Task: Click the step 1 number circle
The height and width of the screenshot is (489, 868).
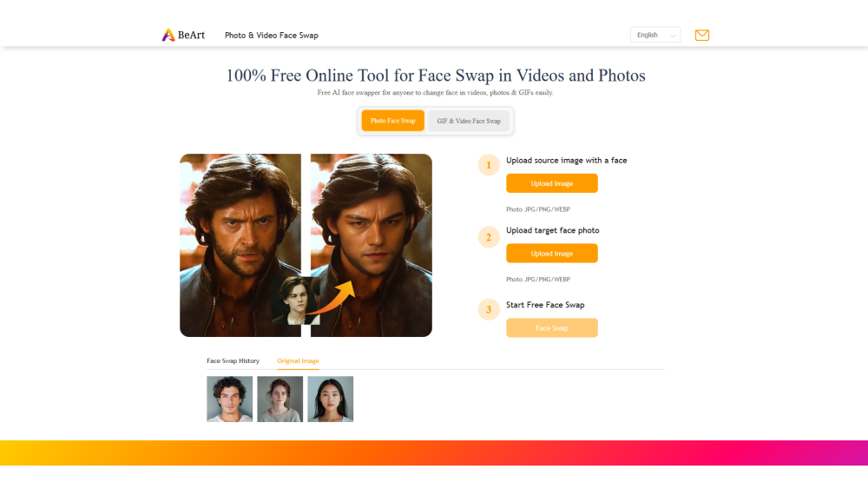Action: (x=489, y=164)
